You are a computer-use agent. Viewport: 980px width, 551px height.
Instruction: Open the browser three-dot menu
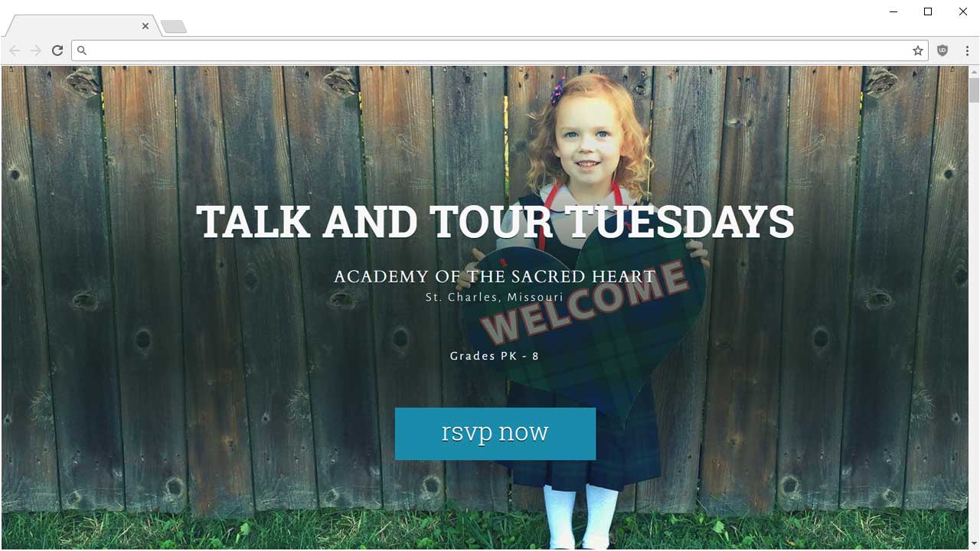tap(968, 51)
